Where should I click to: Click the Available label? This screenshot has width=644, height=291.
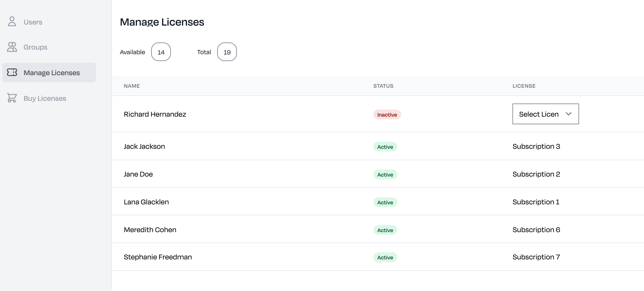(x=132, y=52)
